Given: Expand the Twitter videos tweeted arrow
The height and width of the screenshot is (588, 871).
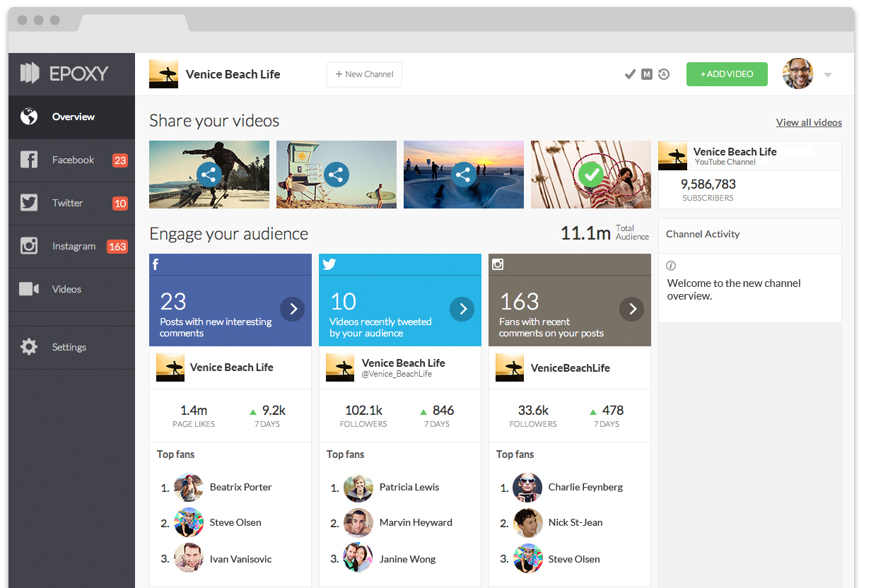Looking at the screenshot, I should pos(462,309).
